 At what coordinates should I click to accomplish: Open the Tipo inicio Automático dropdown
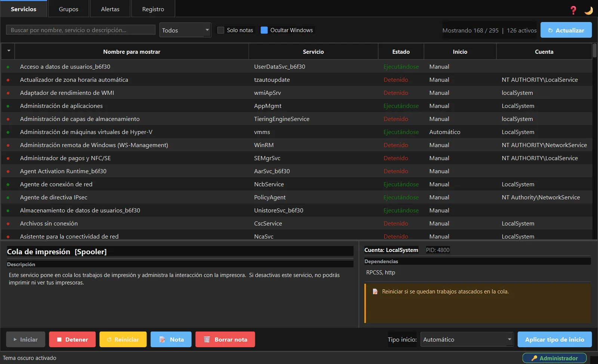click(467, 339)
